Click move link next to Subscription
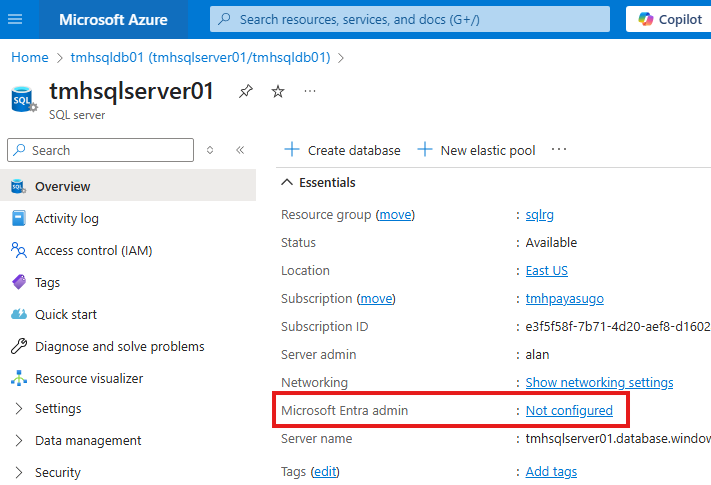The width and height of the screenshot is (711, 485). click(x=376, y=299)
